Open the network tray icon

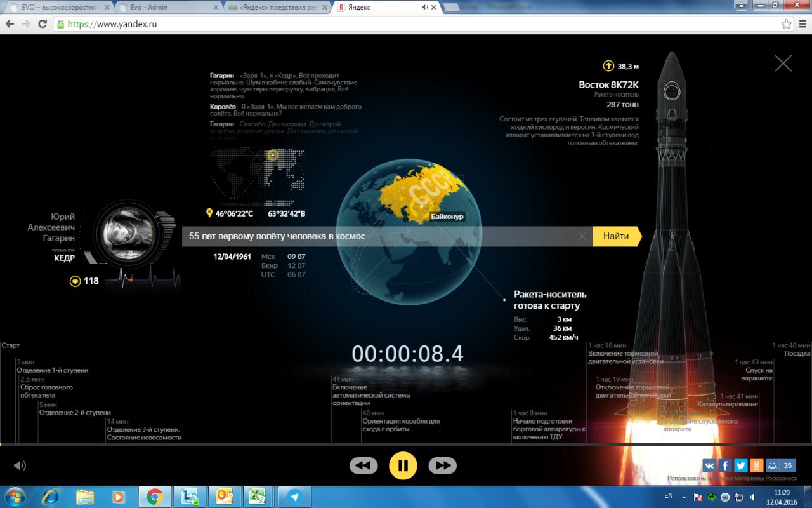tap(740, 497)
